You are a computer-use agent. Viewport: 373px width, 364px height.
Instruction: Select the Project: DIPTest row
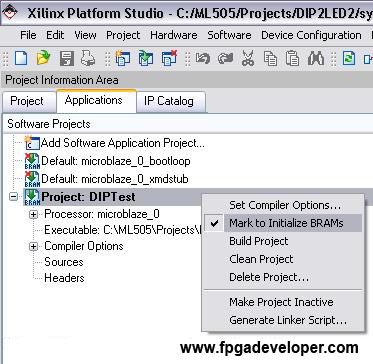pos(88,197)
